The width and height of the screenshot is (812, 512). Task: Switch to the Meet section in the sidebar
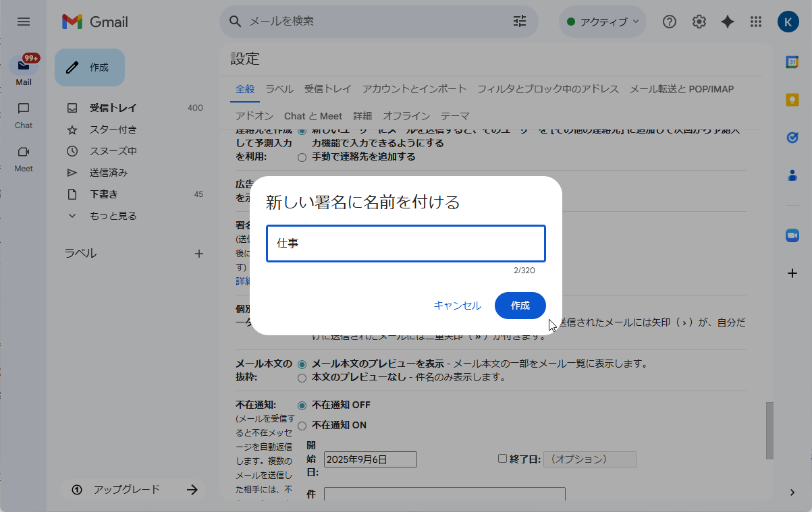[x=23, y=159]
